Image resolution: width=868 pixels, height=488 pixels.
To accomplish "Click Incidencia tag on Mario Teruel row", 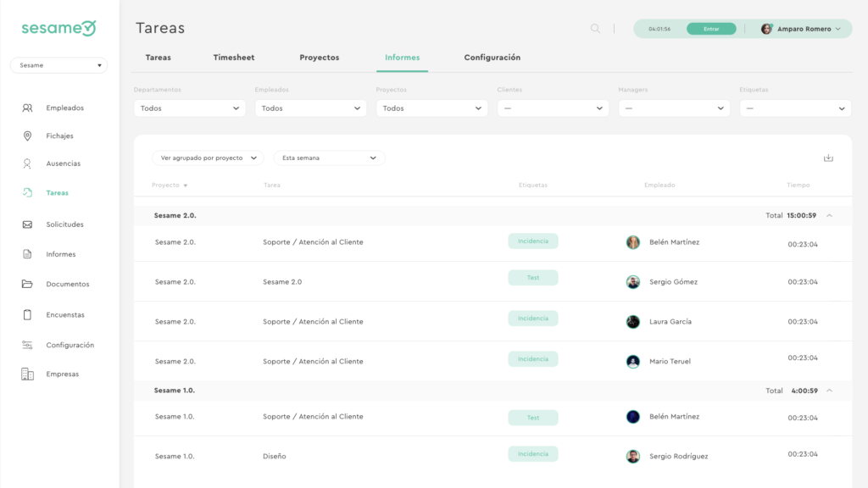I will tap(533, 359).
